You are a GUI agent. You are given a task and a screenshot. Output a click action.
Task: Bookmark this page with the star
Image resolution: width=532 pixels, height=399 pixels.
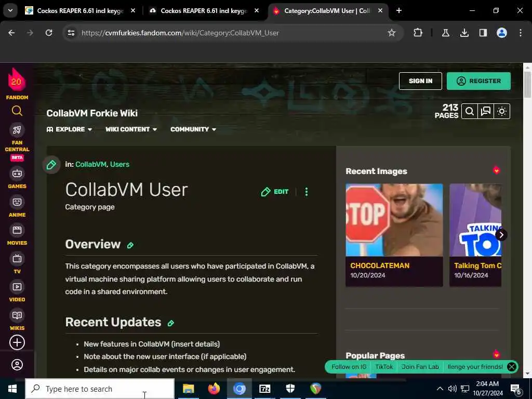[392, 33]
